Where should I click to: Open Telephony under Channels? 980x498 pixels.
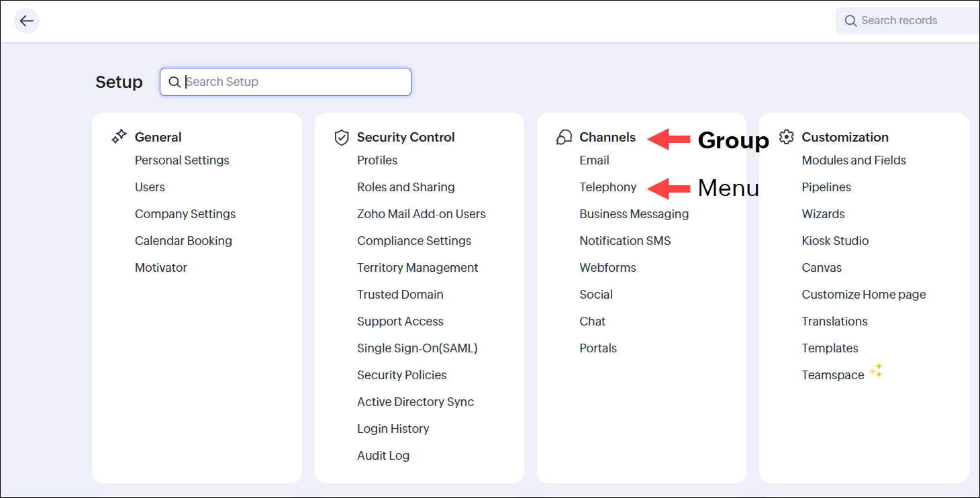coord(607,187)
